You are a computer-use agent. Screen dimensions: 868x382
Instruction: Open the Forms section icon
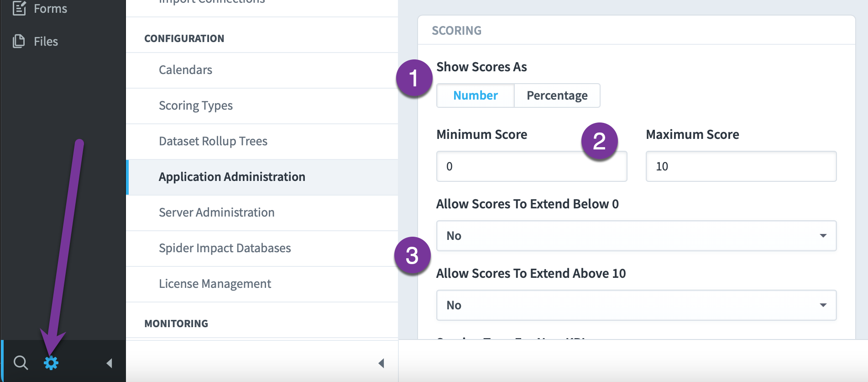pyautogui.click(x=19, y=8)
